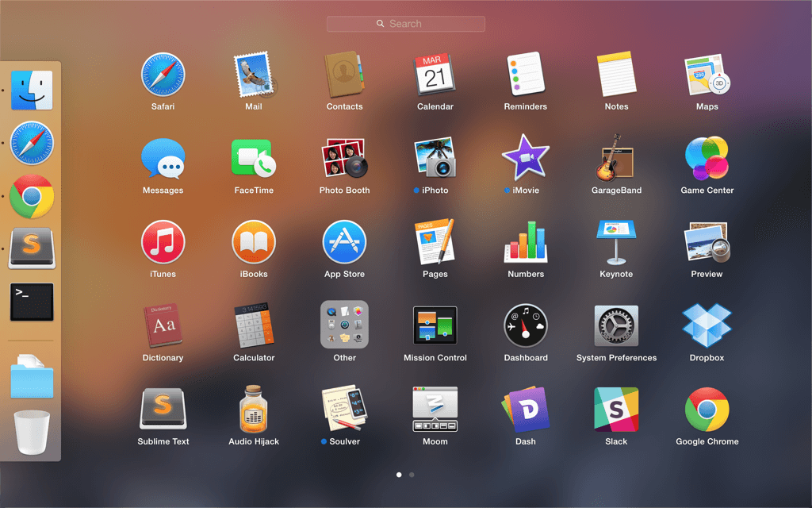Screen dimensions: 812x508
Task: Open iMovie
Action: coord(526,158)
